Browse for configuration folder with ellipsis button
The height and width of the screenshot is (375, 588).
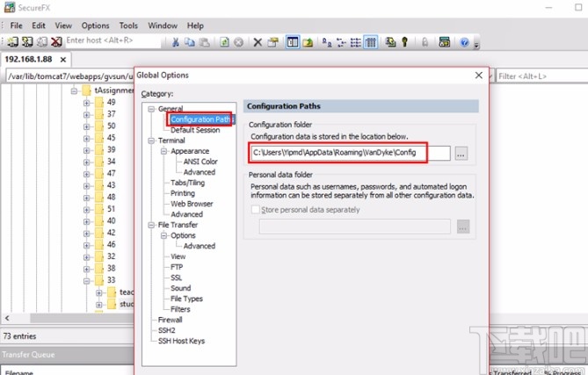462,153
